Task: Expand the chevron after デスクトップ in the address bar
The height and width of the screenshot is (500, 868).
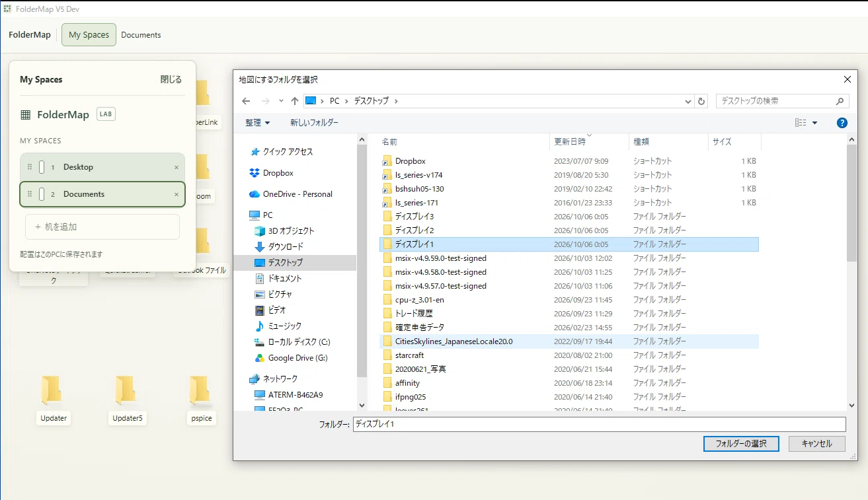Action: (x=396, y=101)
